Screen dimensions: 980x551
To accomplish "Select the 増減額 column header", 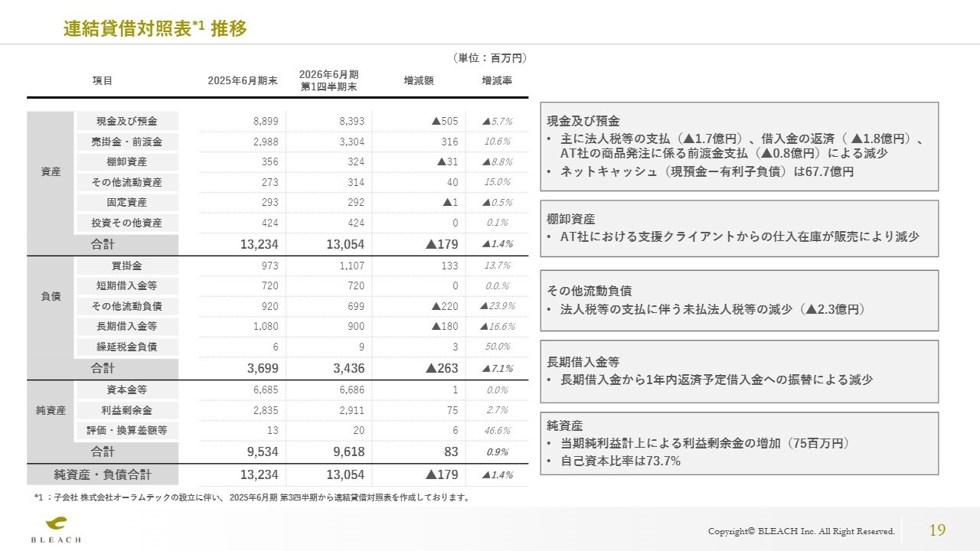I will coord(419,80).
